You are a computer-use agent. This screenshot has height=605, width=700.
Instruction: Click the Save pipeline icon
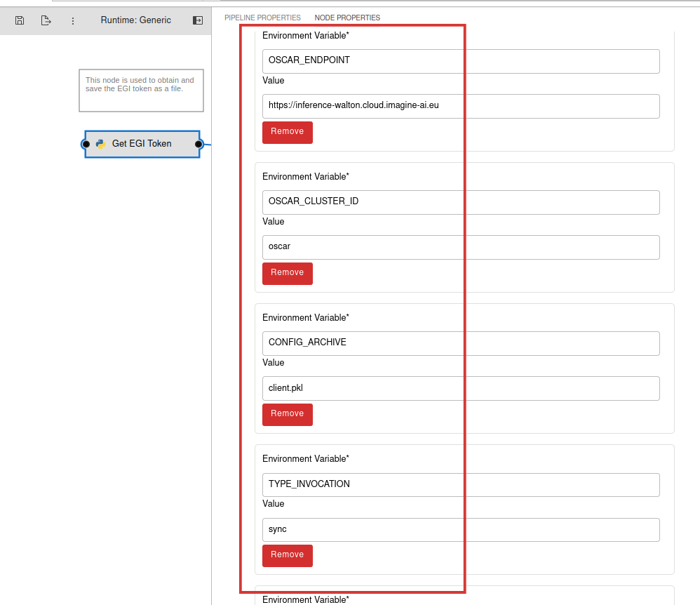point(20,20)
